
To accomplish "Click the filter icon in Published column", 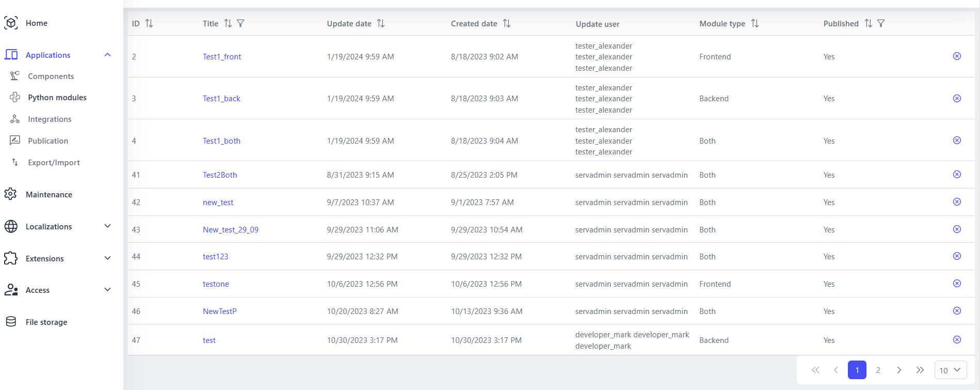I will (x=881, y=23).
